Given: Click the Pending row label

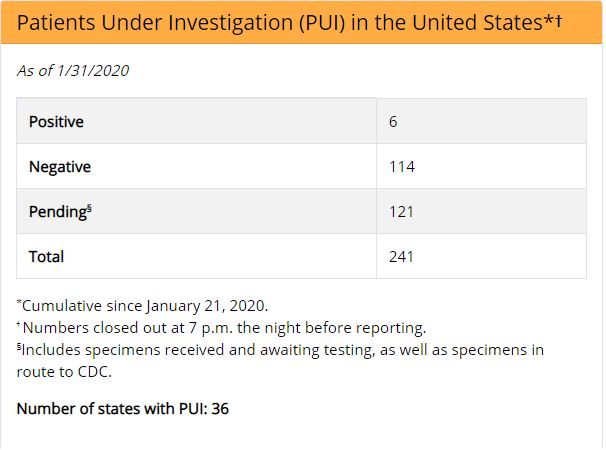Looking at the screenshot, I should pyautogui.click(x=58, y=212).
